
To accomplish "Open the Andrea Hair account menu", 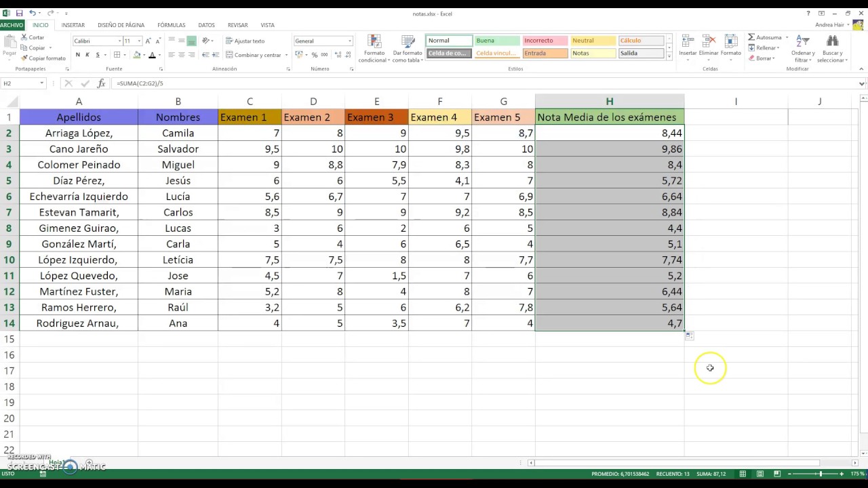I will coord(832,25).
